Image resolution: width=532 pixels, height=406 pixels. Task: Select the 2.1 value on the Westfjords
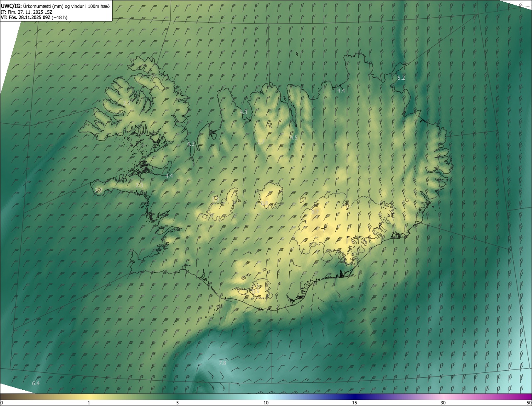(126, 103)
